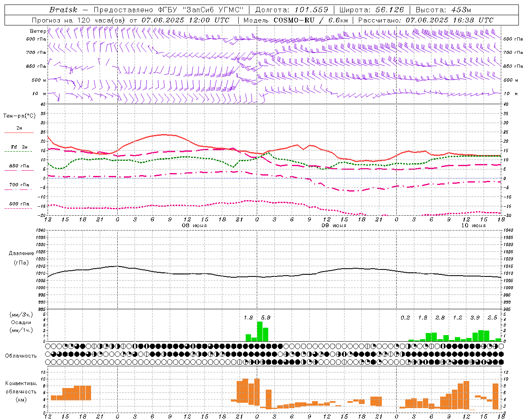
Task: Click the station name 'Bratsk' in header
Action: click(63, 10)
